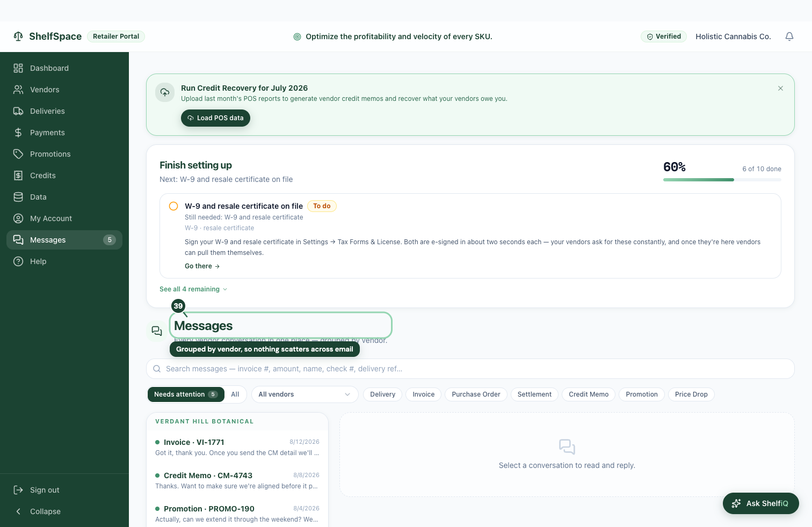Click Sign out
Image resolution: width=812 pixels, height=527 pixels.
64,490
